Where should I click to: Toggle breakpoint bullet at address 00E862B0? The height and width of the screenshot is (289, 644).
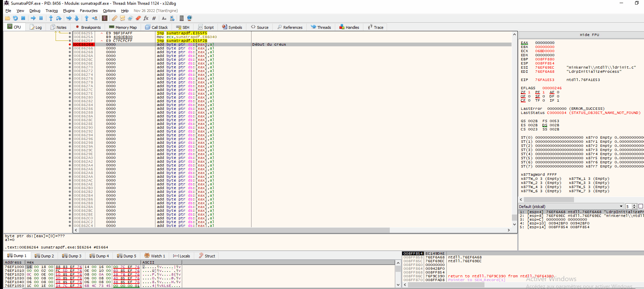[x=70, y=188]
